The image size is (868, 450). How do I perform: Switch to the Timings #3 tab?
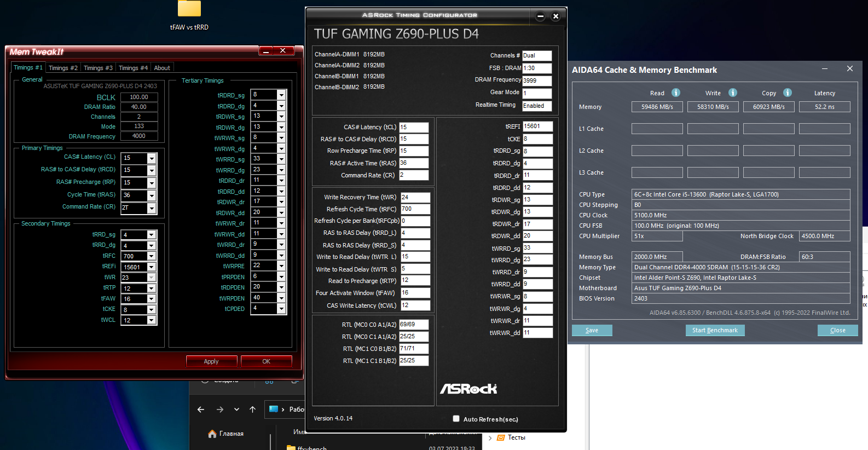tap(98, 68)
